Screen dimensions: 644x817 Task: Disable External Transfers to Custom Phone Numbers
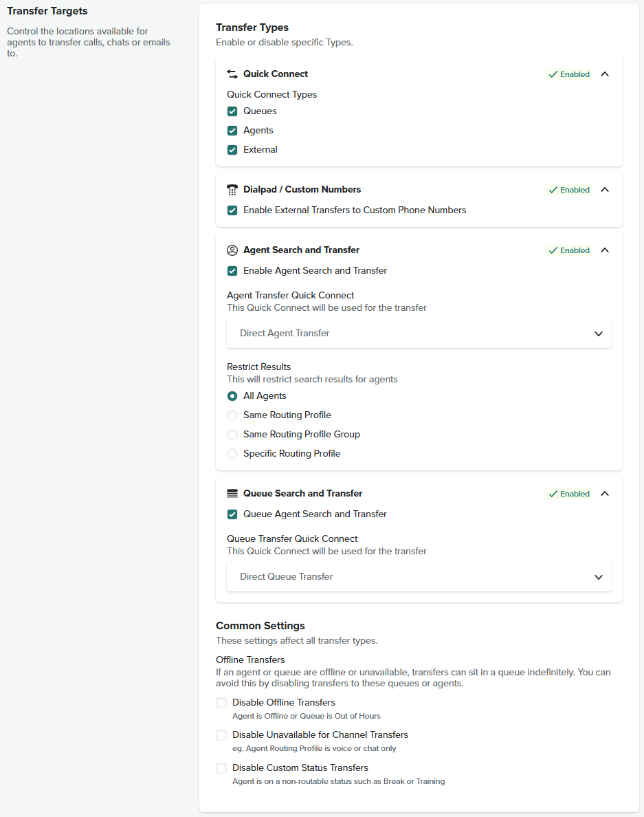pos(232,210)
